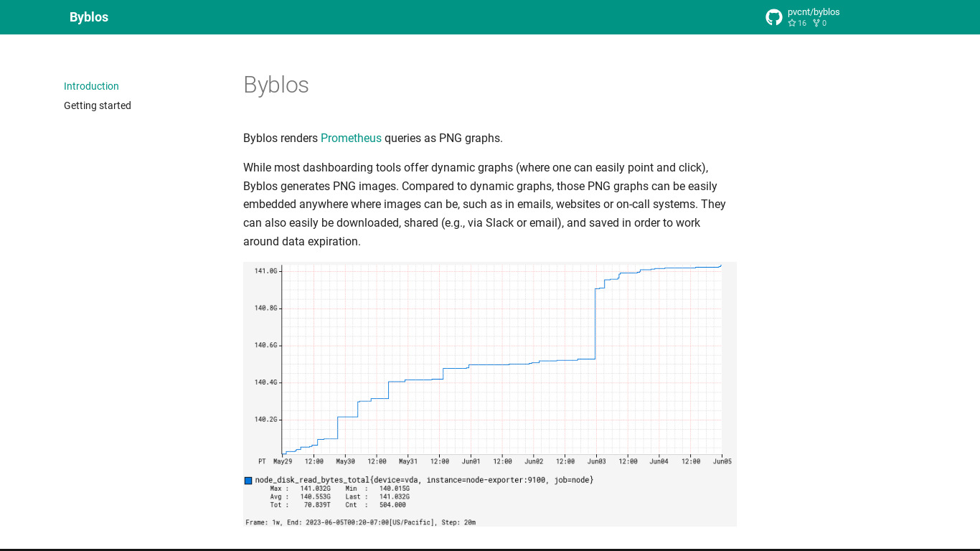
Task: Click the Jun04 x-axis label
Action: coord(659,461)
